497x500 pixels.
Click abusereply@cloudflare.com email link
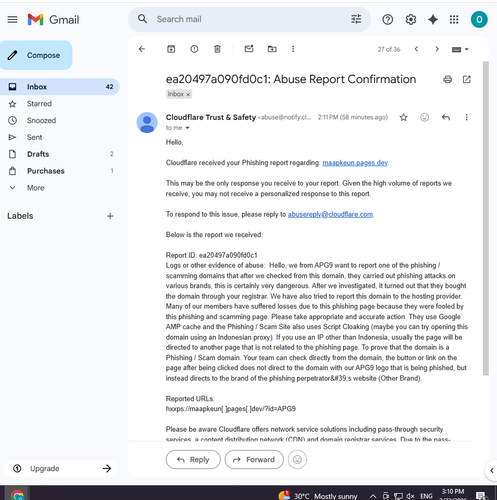coord(330,214)
